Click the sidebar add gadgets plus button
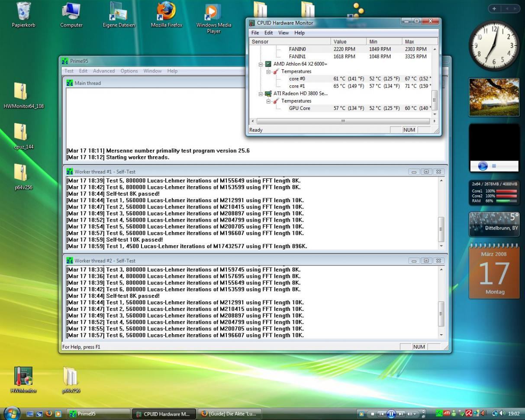525x420 pixels. pos(495,9)
